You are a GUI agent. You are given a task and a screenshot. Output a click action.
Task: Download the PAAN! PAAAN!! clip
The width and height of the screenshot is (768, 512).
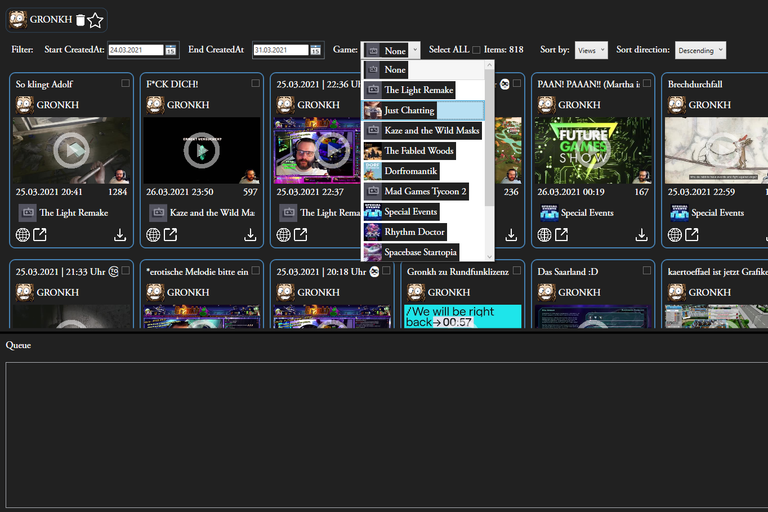coord(641,235)
